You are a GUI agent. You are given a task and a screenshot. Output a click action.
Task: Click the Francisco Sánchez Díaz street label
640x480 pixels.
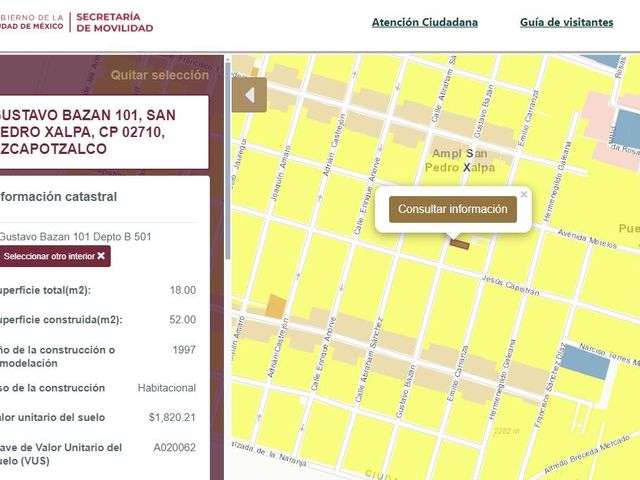pyautogui.click(x=550, y=385)
